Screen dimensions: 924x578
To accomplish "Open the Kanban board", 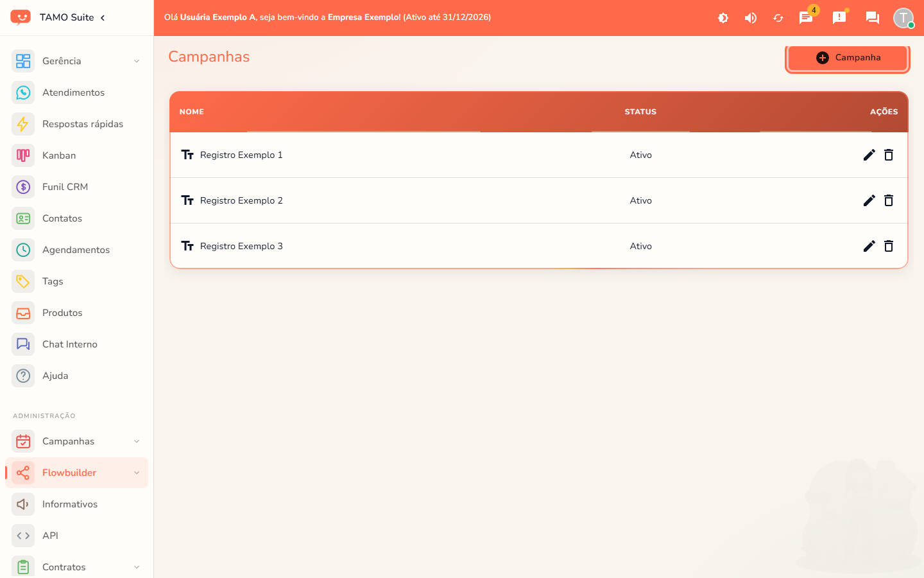I will (x=77, y=155).
